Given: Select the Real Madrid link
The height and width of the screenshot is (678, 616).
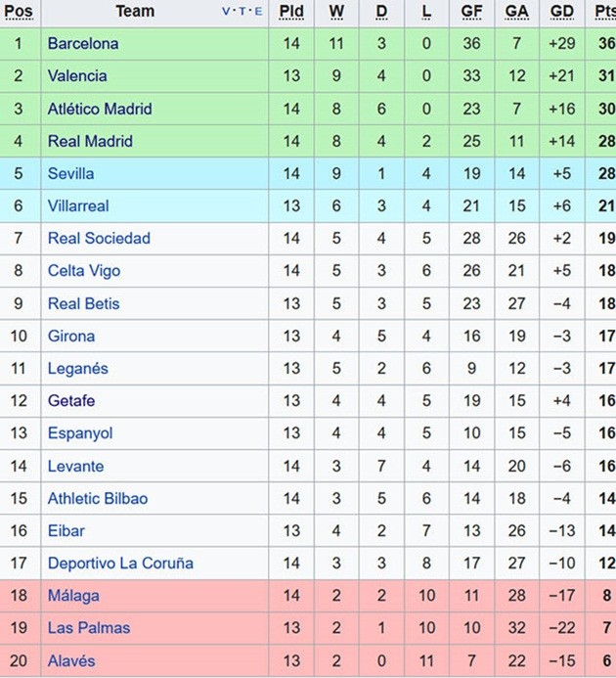Looking at the screenshot, I should click(90, 141).
